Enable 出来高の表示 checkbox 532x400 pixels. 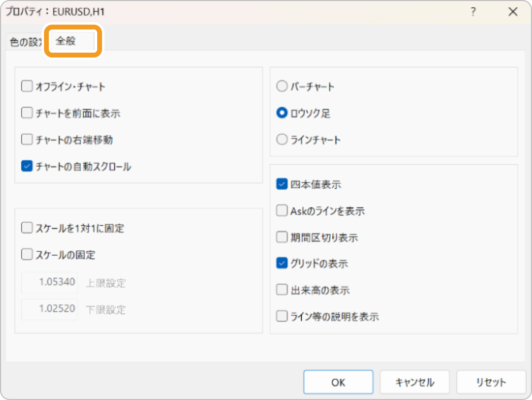[281, 290]
